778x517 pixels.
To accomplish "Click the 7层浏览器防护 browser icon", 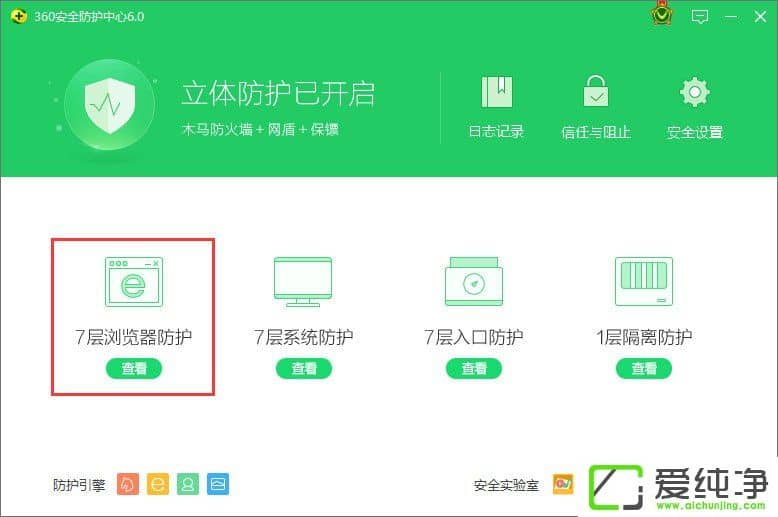I will 133,283.
